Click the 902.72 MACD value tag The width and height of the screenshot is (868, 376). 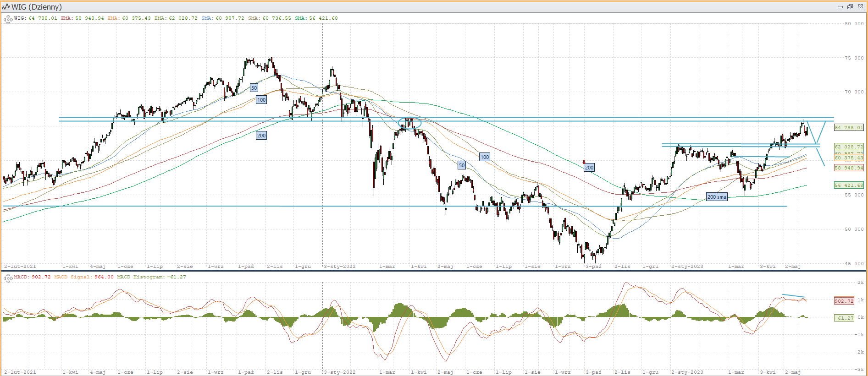coord(844,301)
